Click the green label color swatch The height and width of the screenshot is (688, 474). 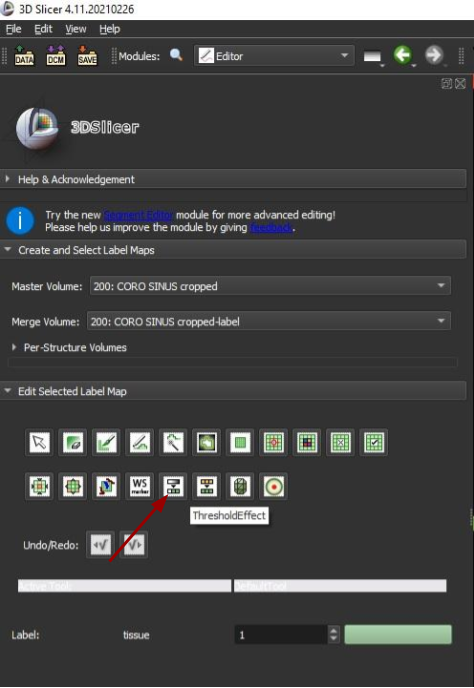pyautogui.click(x=398, y=634)
